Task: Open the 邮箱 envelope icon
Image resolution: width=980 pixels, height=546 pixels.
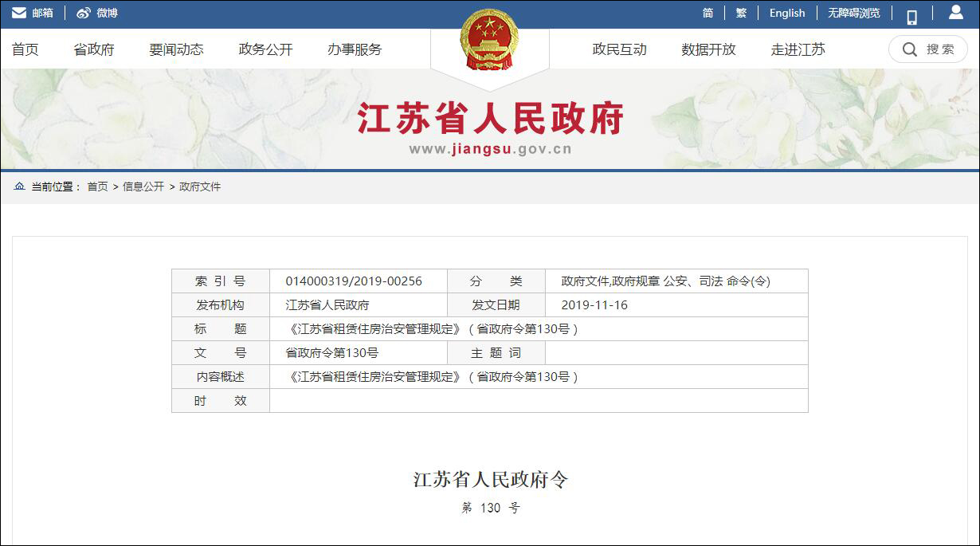Action: click(18, 13)
